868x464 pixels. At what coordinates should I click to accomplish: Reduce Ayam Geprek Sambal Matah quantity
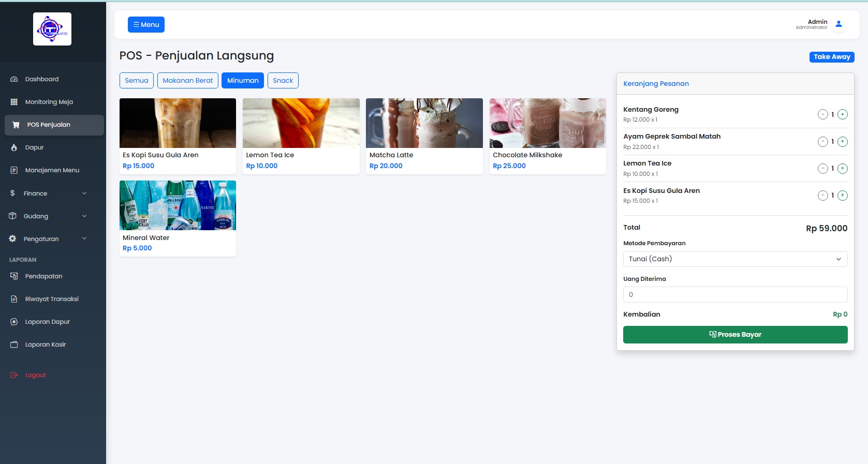(x=822, y=141)
